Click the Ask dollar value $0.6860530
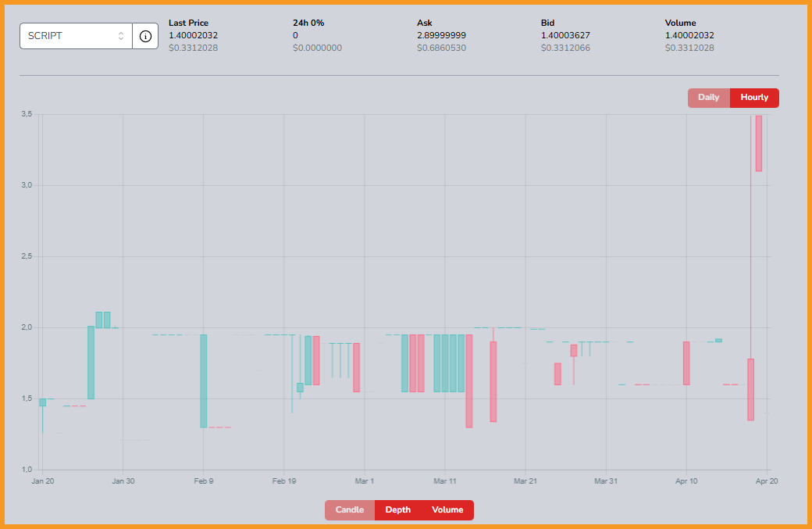This screenshot has height=529, width=812. [x=441, y=48]
